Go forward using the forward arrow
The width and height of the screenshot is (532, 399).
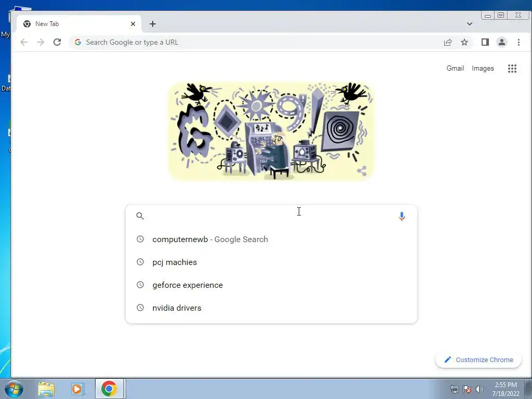tap(41, 42)
